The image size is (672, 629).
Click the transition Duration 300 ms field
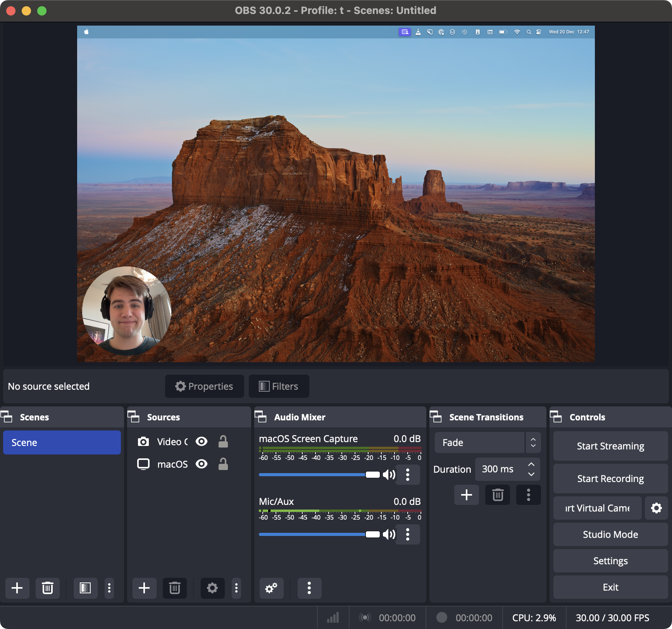click(508, 469)
